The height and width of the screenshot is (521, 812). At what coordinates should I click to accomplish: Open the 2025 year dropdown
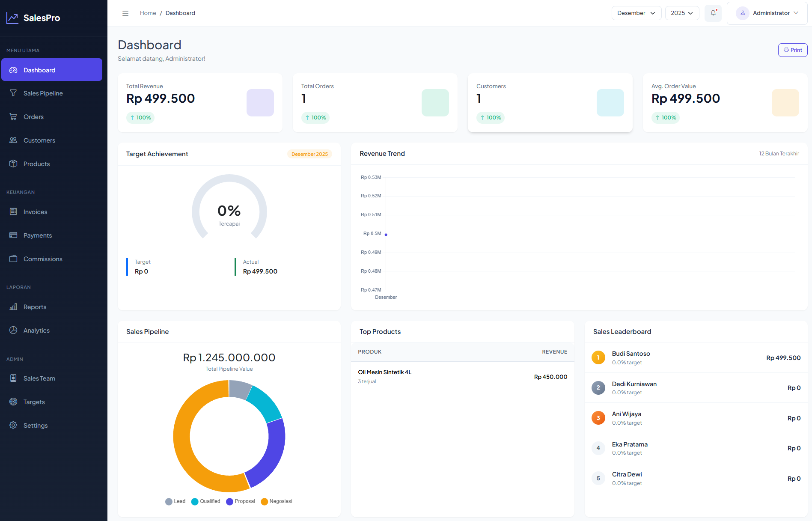[681, 13]
